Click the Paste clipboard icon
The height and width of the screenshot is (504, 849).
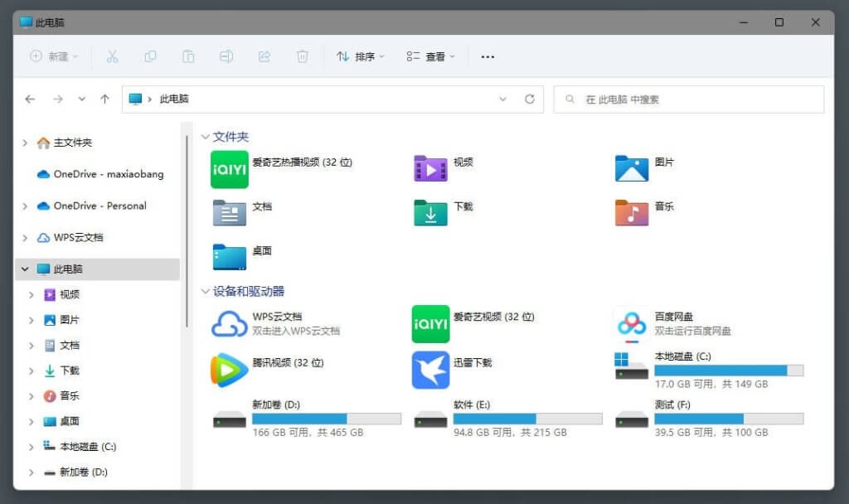(x=188, y=56)
